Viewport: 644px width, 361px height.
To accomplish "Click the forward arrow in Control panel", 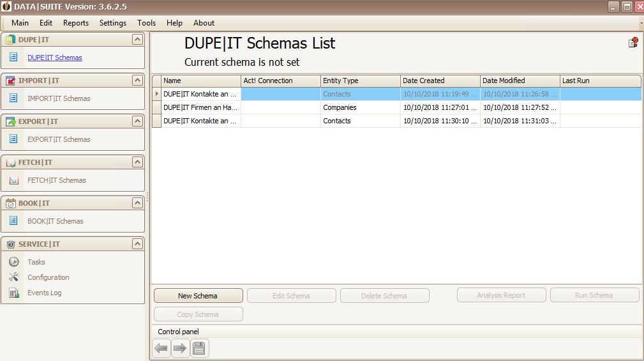I will (x=180, y=349).
